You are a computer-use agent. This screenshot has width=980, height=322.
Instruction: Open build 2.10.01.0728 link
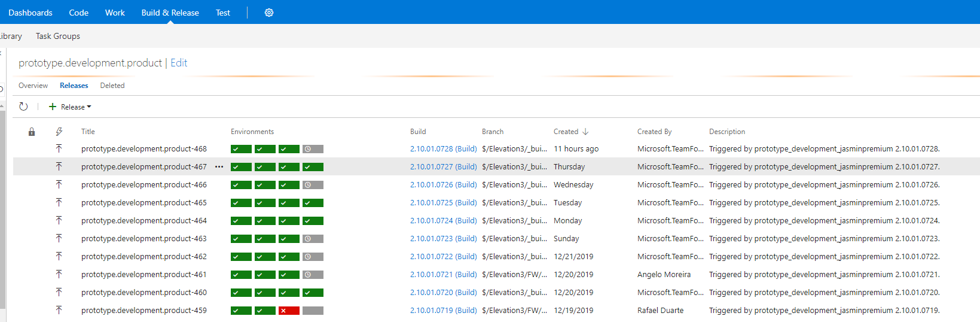click(444, 149)
